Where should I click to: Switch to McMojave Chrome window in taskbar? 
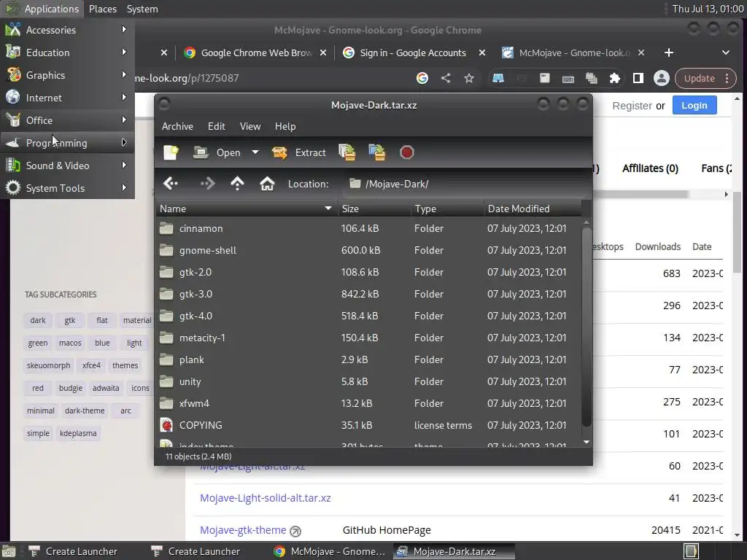pyautogui.click(x=330, y=551)
